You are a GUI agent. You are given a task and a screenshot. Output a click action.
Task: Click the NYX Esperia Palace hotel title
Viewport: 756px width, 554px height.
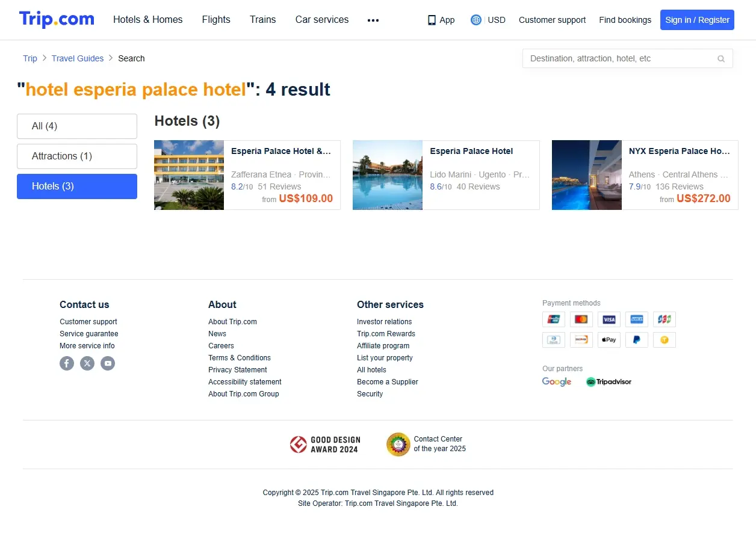point(680,151)
